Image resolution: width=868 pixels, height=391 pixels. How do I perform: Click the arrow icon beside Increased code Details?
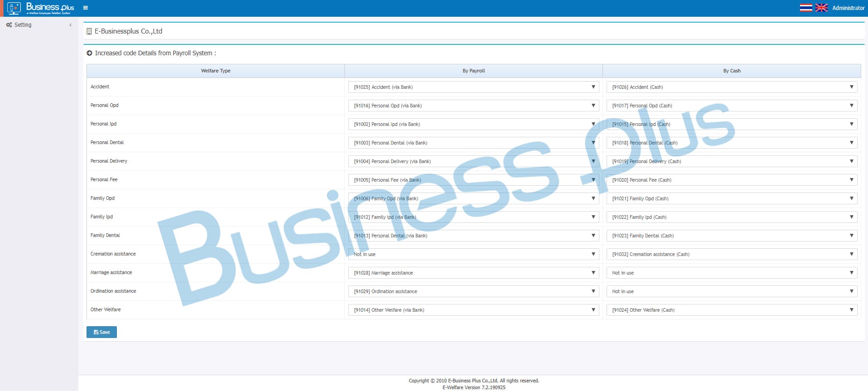tap(89, 53)
